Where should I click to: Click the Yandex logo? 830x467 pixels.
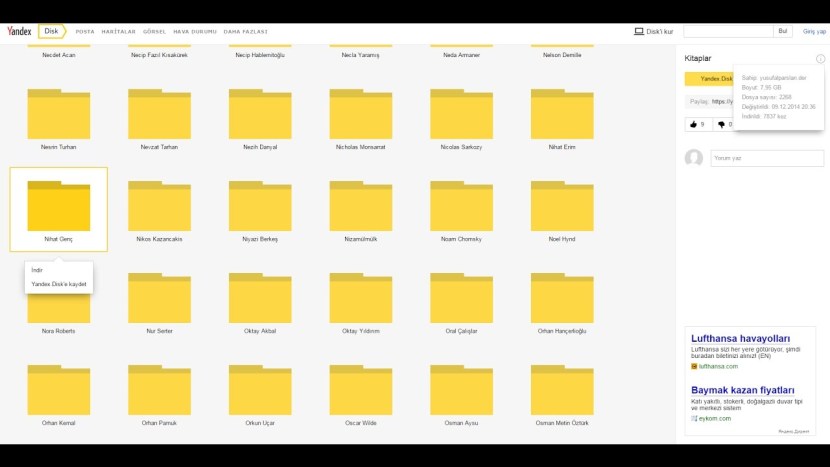tap(19, 31)
